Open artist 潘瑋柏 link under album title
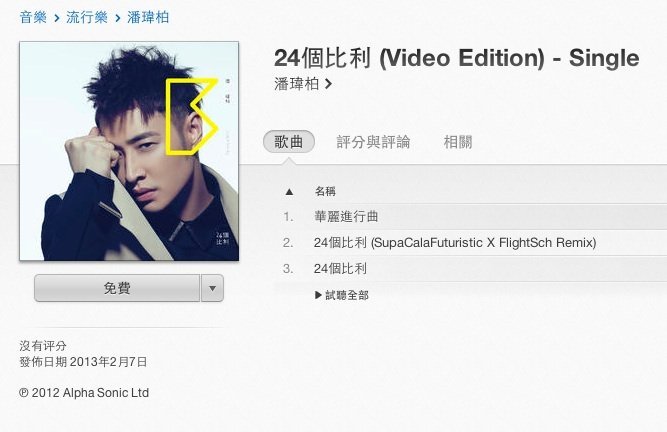The height and width of the screenshot is (432, 667). click(x=296, y=84)
